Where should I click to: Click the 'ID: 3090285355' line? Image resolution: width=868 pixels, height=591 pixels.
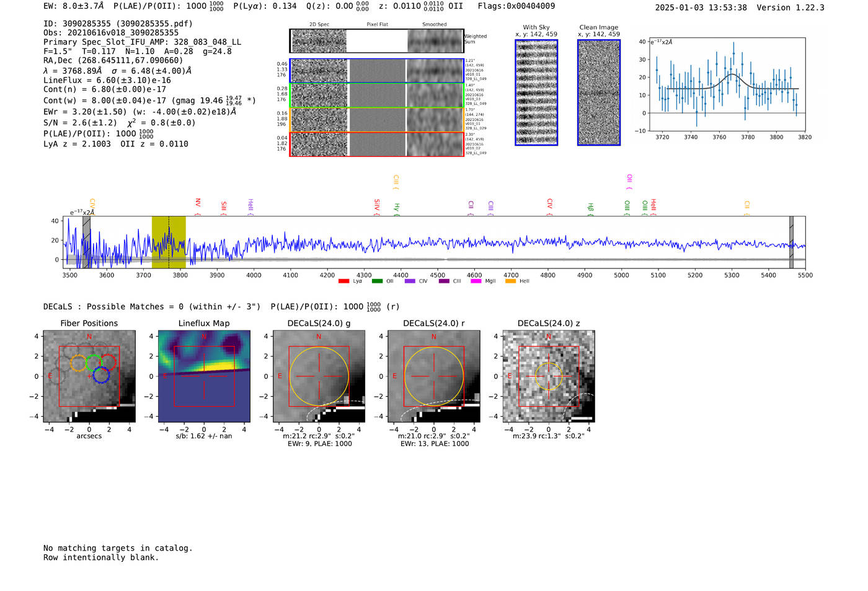(x=118, y=24)
